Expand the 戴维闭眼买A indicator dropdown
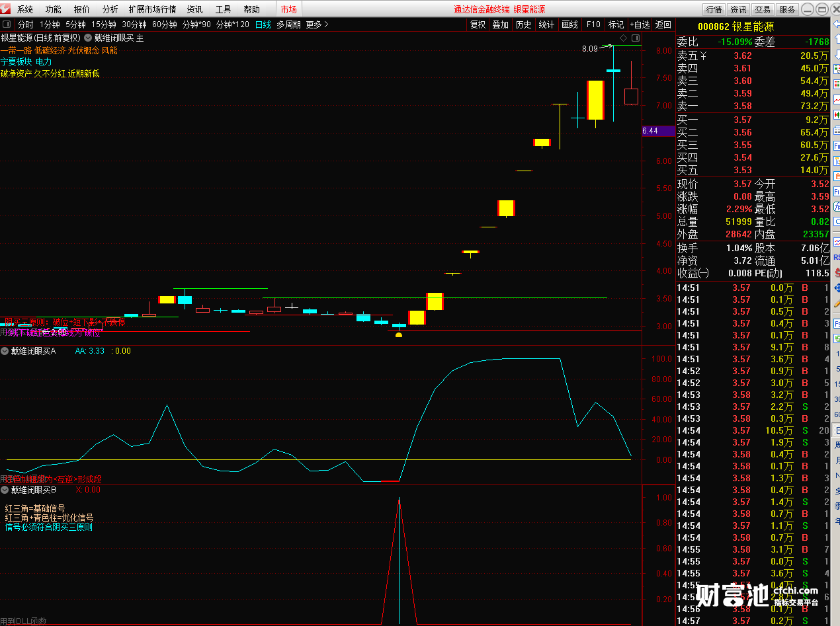The height and width of the screenshot is (626, 840). click(x=5, y=351)
